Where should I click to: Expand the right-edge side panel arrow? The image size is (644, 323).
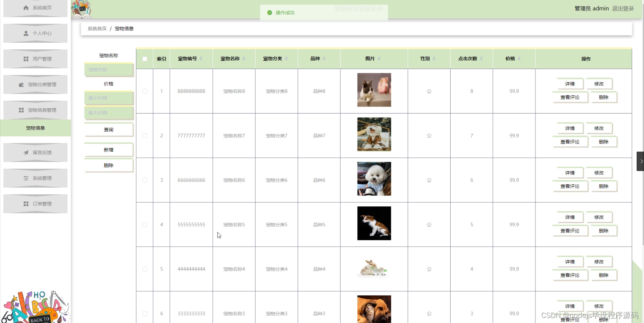(640, 161)
